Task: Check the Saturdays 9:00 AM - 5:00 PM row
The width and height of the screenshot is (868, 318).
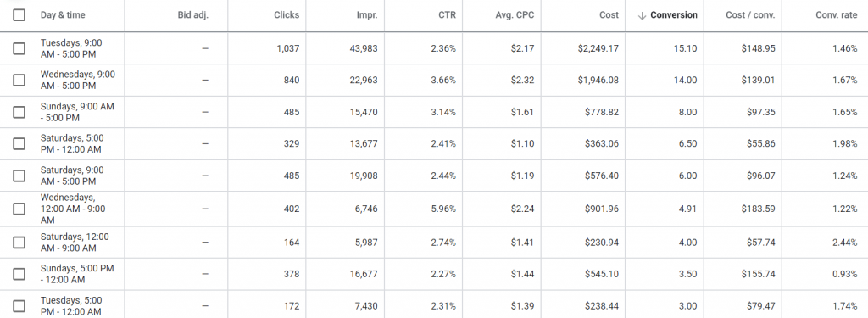Action: point(19,176)
